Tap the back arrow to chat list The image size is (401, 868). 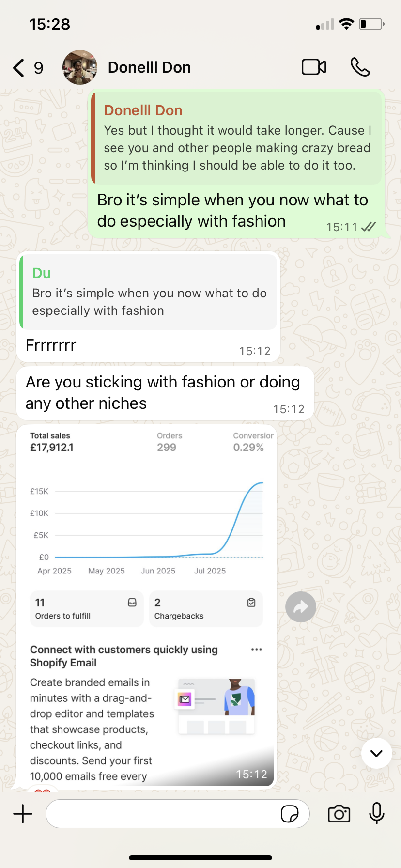coord(18,68)
